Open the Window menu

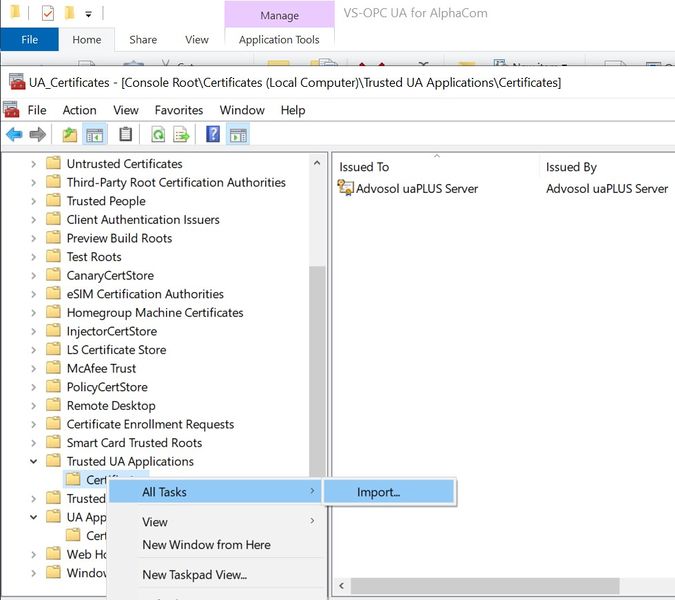click(242, 110)
